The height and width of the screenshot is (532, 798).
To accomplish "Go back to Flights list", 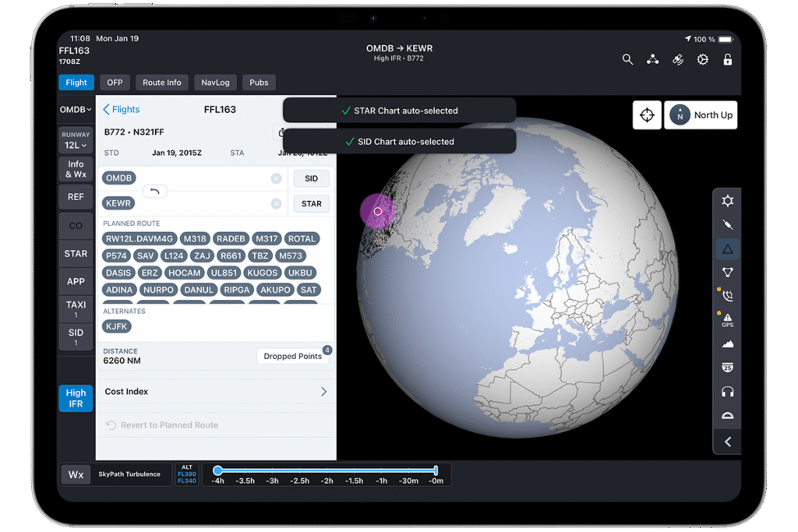I will pyautogui.click(x=122, y=110).
